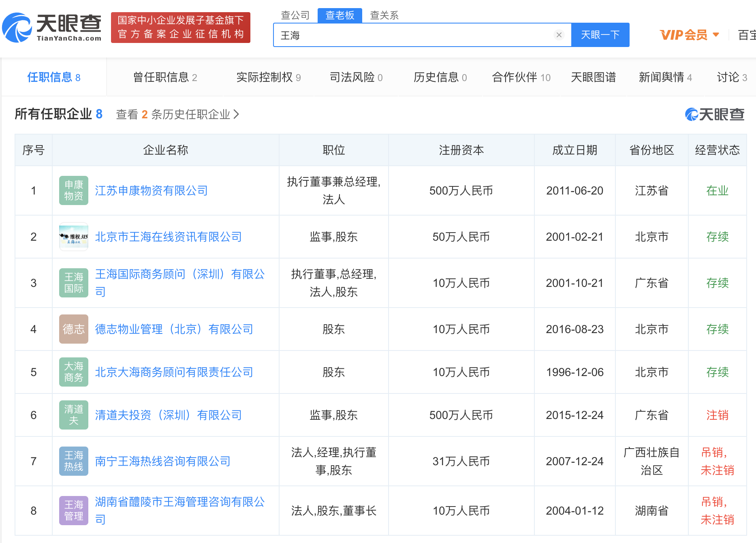This screenshot has height=543, width=756.
Task: Click the 在业 status for 江苏申康物资
Action: coord(718,190)
